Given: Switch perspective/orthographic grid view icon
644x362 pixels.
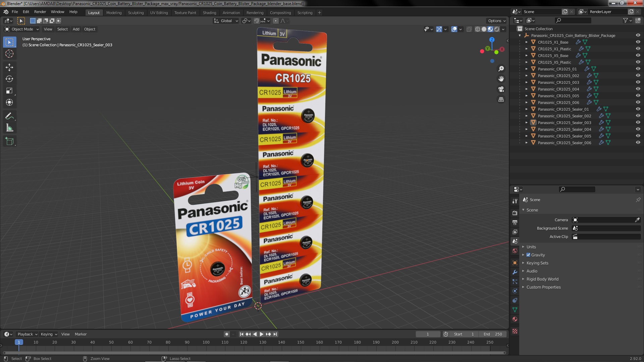Looking at the screenshot, I should coord(501,100).
